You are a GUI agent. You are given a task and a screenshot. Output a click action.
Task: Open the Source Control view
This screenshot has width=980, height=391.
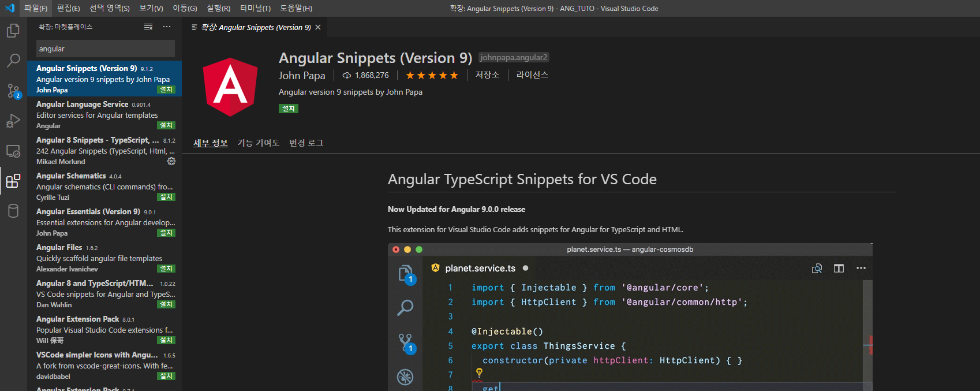(x=13, y=91)
